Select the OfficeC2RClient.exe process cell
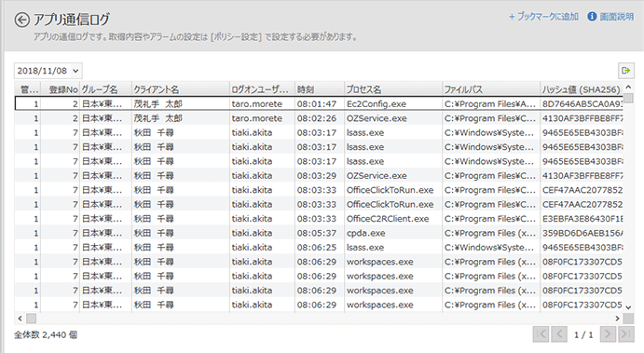This screenshot has width=644, height=353. (x=393, y=219)
